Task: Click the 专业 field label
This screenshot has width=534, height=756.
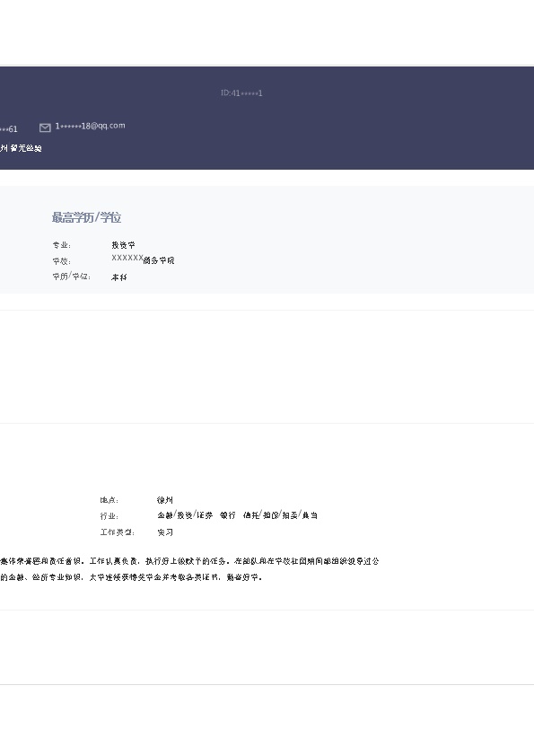Action: [62, 245]
